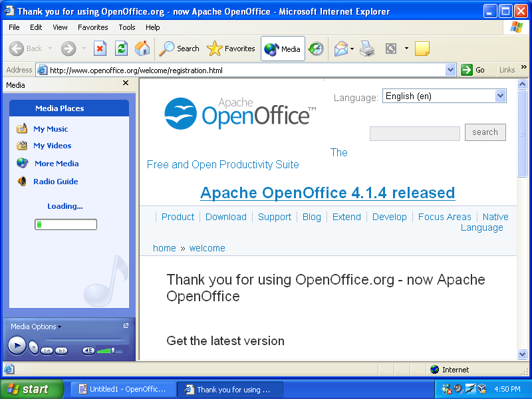Toggle the Media bar button off
Image resolution: width=532 pixels, height=399 pixels.
pyautogui.click(x=283, y=49)
